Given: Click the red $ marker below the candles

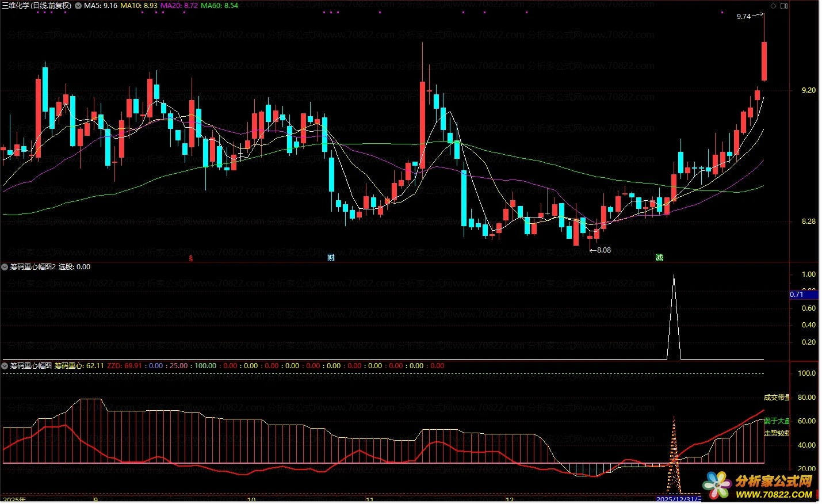Looking at the screenshot, I should point(191,258).
